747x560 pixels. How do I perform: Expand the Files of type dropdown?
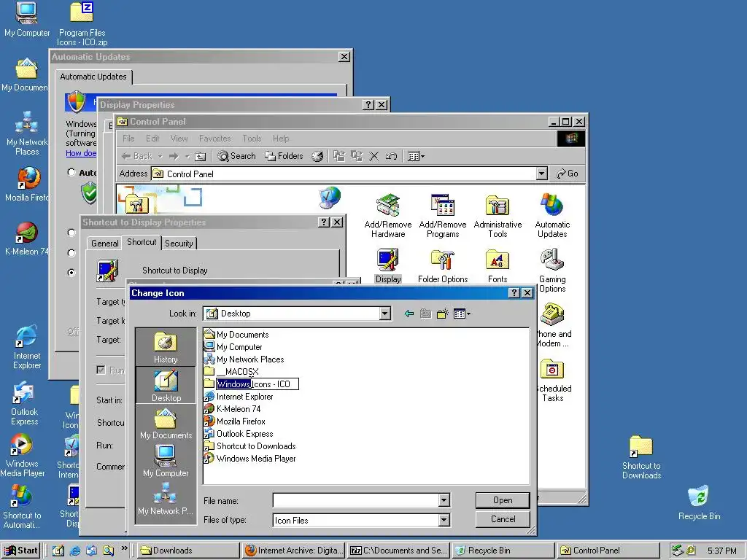click(x=444, y=520)
